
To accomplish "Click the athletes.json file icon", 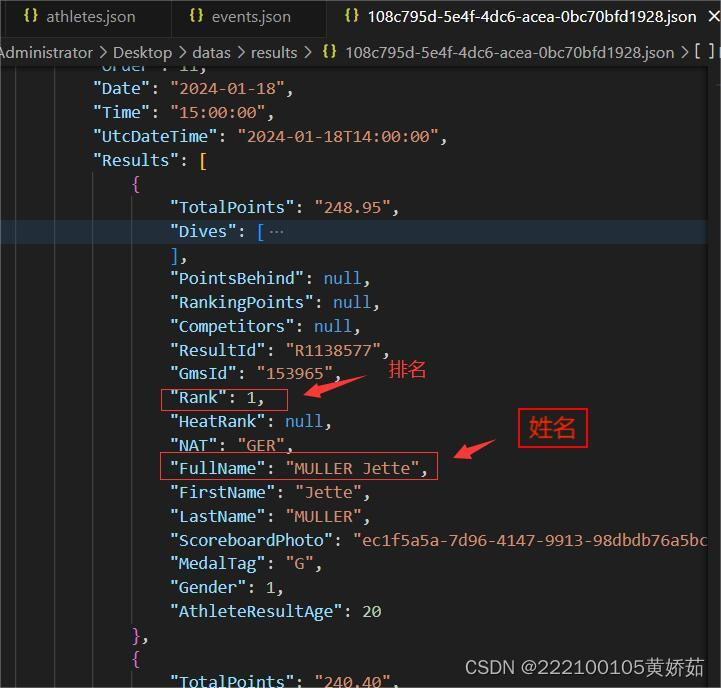I will [x=30, y=16].
